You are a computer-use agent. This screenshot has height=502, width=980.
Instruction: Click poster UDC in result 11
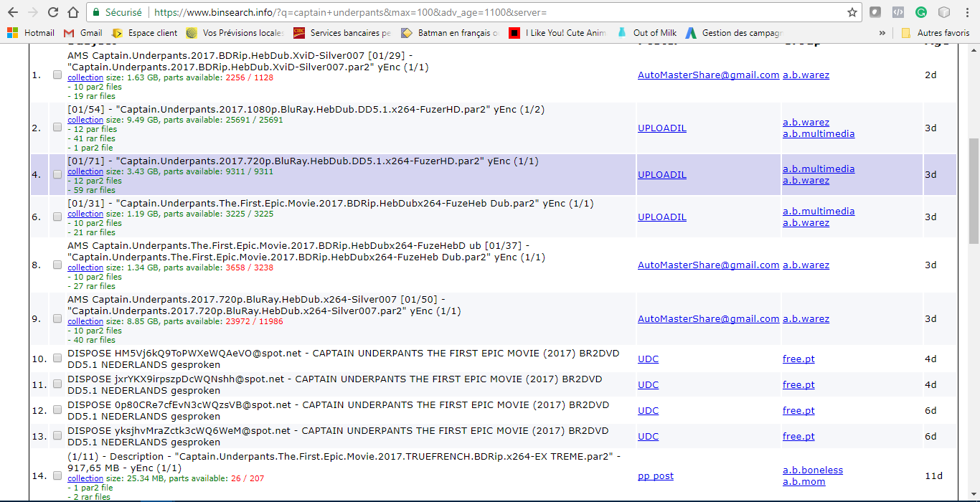(x=648, y=384)
